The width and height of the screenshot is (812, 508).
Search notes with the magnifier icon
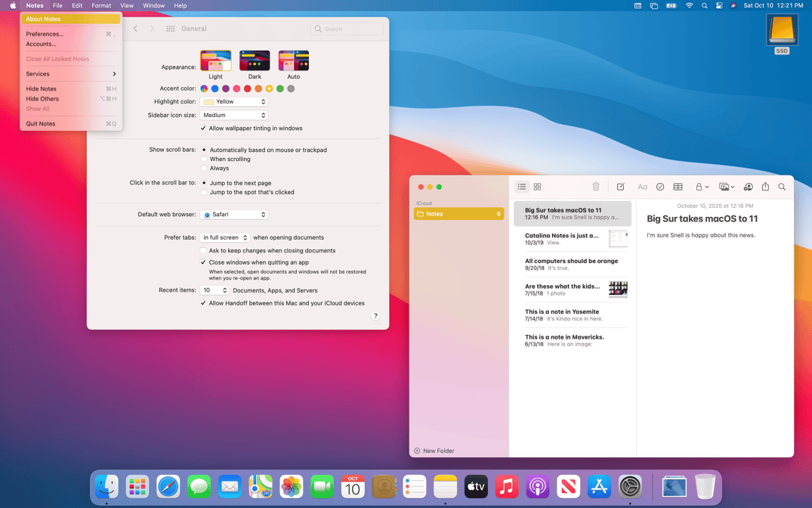(x=782, y=187)
